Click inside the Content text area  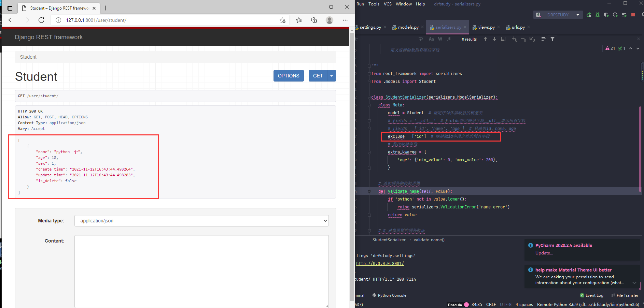point(201,272)
